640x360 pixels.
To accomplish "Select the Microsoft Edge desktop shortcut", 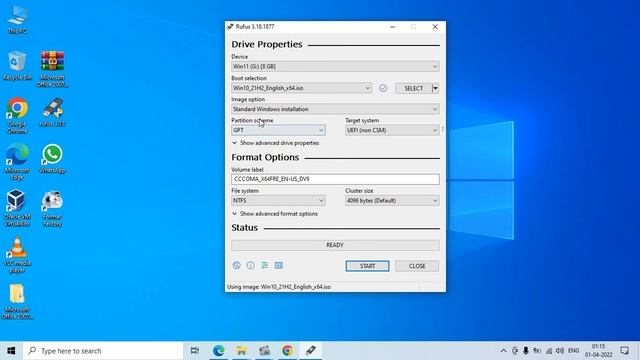I will [x=17, y=162].
